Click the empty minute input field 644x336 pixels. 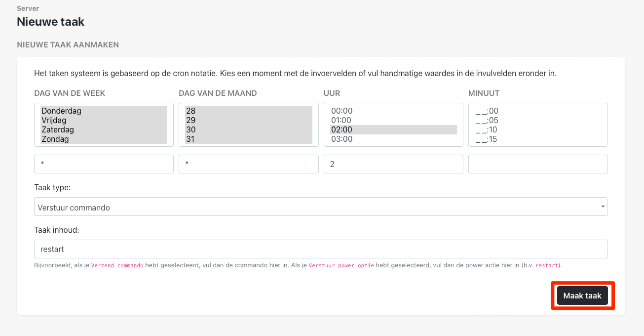pyautogui.click(x=537, y=164)
